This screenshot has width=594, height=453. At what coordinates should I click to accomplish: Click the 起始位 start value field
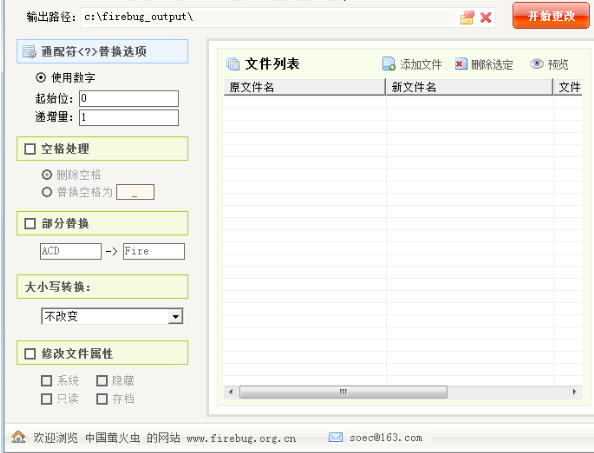coord(129,98)
